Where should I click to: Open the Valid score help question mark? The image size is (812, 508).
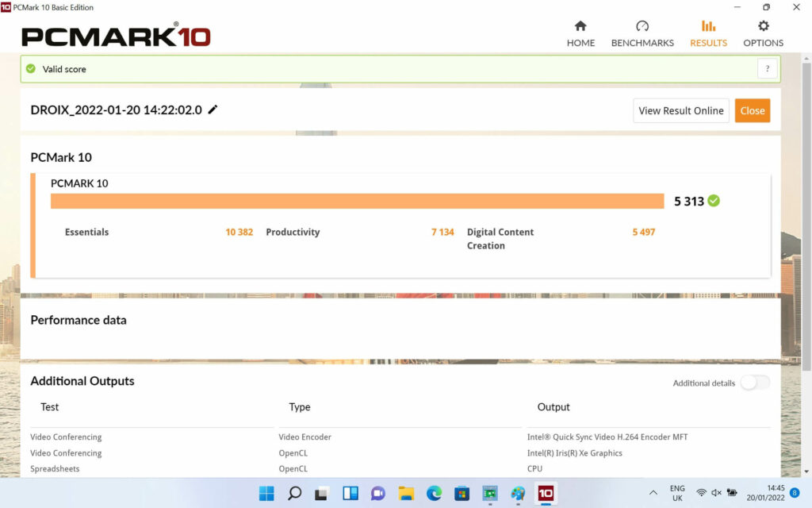(768, 68)
